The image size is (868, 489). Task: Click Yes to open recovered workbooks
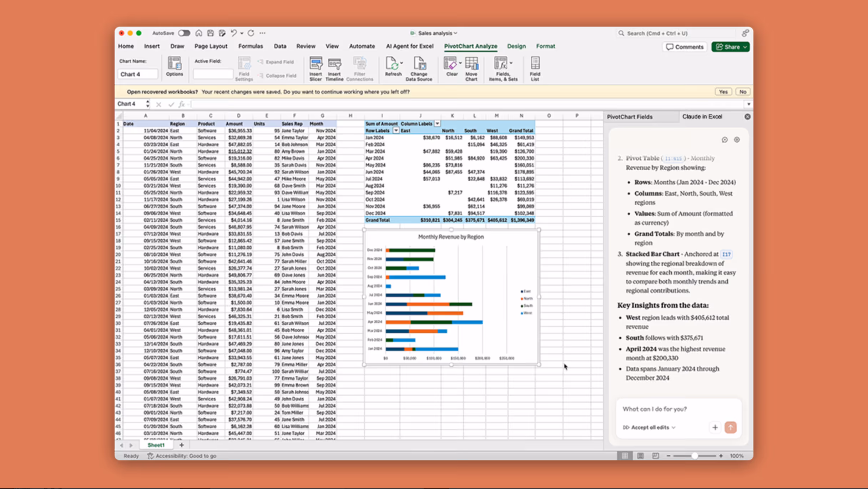point(723,91)
